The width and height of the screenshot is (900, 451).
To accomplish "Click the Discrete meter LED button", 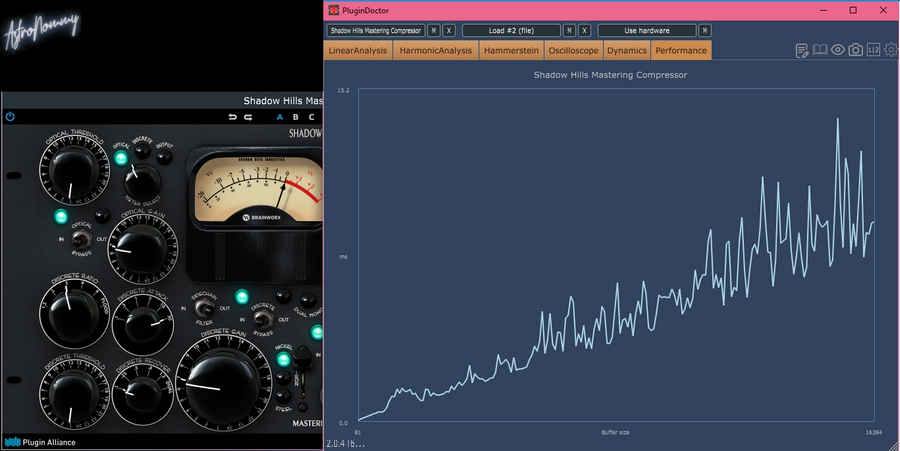I will pos(142,151).
